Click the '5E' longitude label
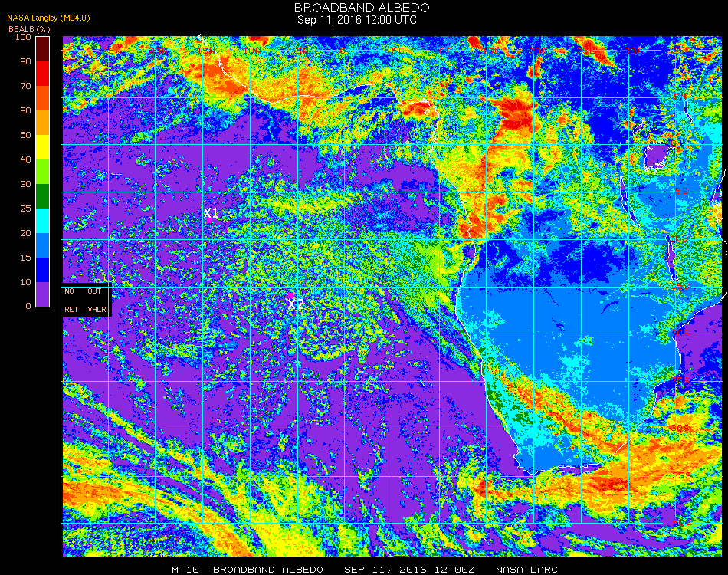This screenshot has height=575, width=728. [398, 51]
